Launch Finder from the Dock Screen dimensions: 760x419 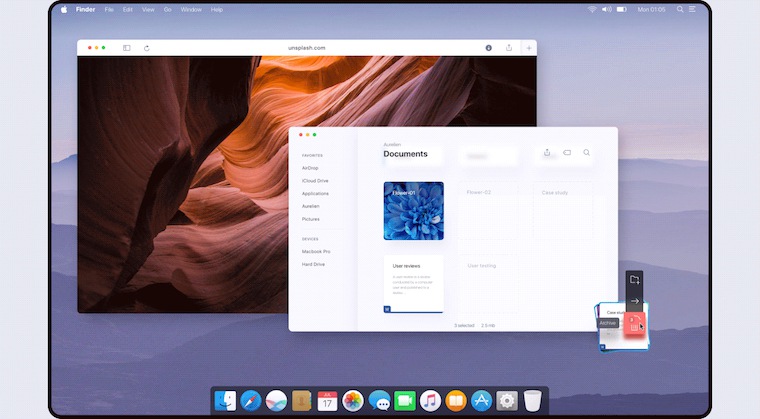tap(225, 401)
